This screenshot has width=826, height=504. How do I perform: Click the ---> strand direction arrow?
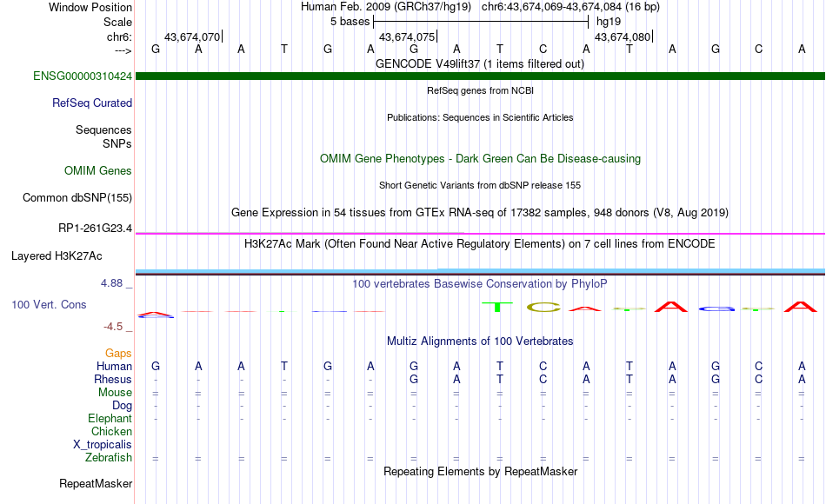[x=123, y=50]
